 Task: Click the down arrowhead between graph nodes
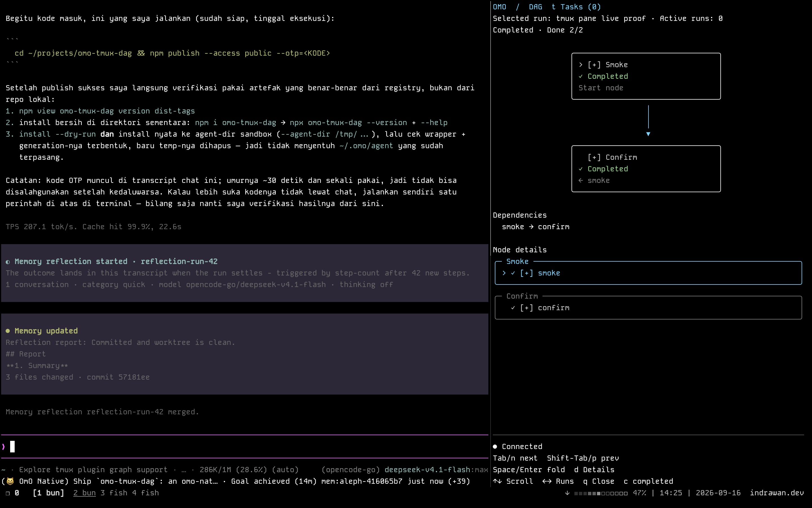tap(648, 134)
